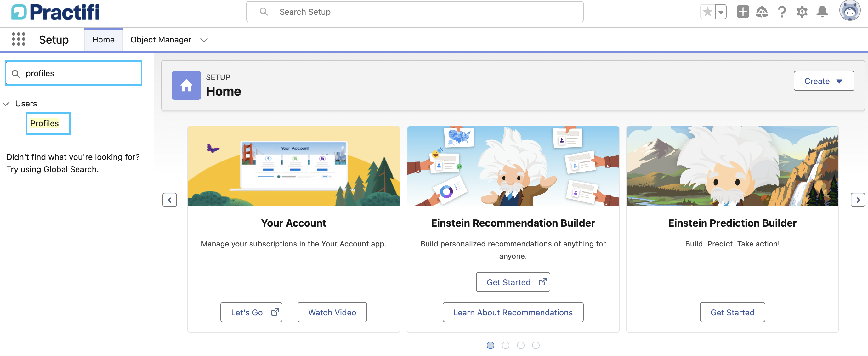Focus the Search Setup field
Screen dimensions: 868x356
click(415, 12)
